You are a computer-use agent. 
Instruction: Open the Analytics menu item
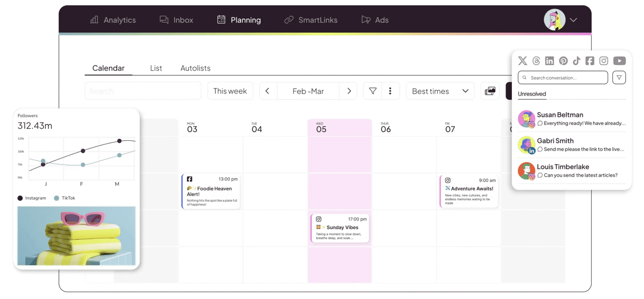tap(113, 20)
